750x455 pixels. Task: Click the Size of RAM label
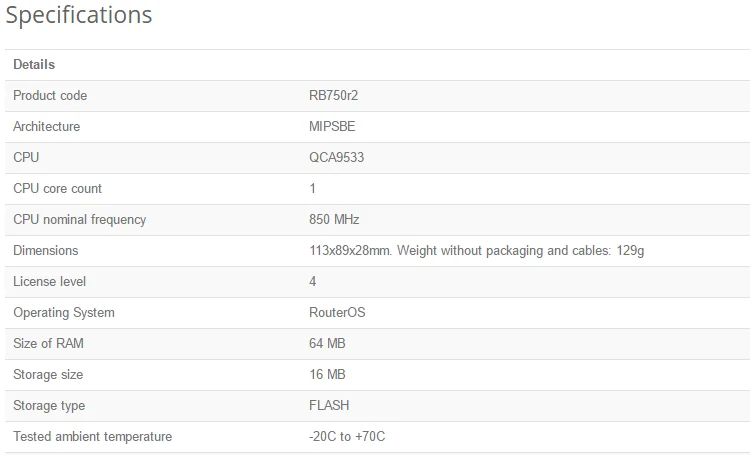[48, 344]
